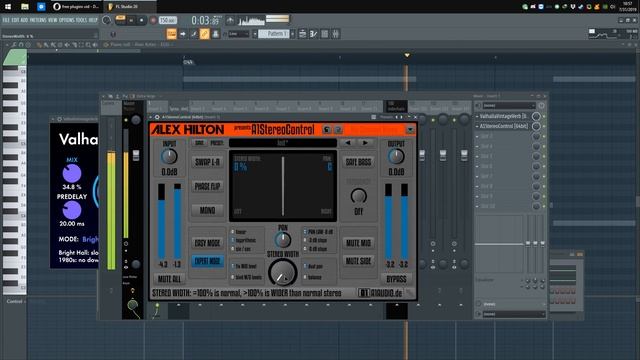This screenshot has height=360, width=640.
Task: Click the Valhalla MIX knob
Action: tap(72, 173)
